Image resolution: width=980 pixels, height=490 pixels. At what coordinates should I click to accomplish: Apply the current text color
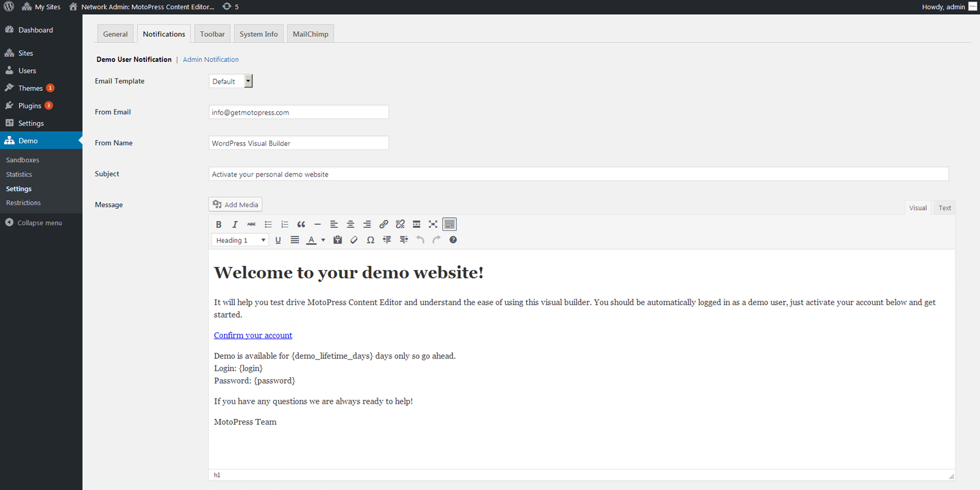(x=311, y=240)
